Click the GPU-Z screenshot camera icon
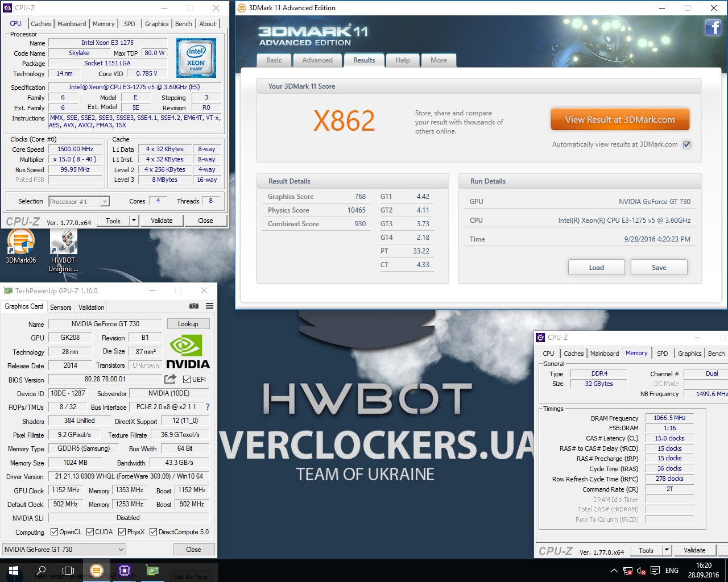Viewport: 728px width, 582px height. pyautogui.click(x=194, y=306)
